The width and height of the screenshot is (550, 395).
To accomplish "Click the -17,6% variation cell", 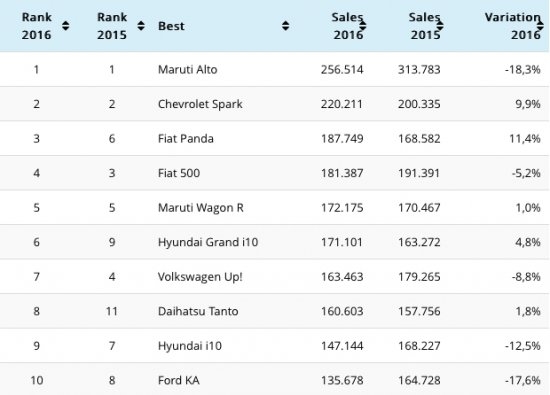I will [523, 380].
